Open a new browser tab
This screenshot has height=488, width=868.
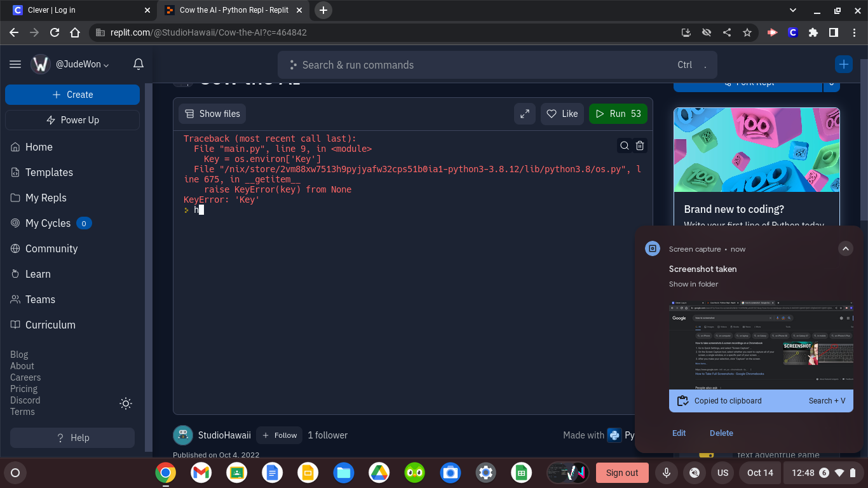click(x=323, y=10)
